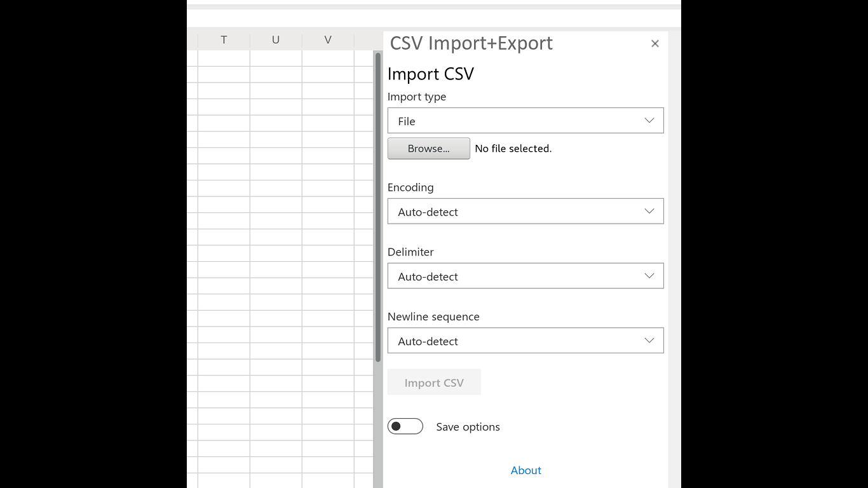Open the Delimiter dropdown

pos(525,276)
